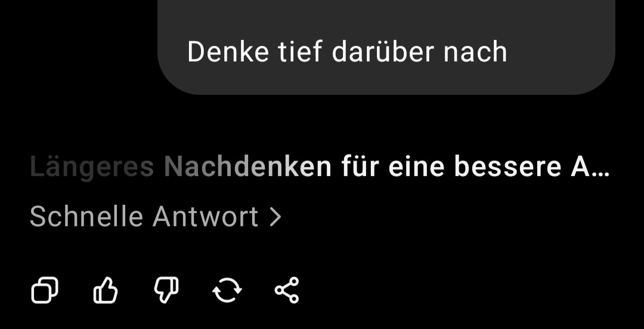The image size is (644, 329).
Task: Expand the chevron beside Schnelle Antwort
Action: point(275,217)
